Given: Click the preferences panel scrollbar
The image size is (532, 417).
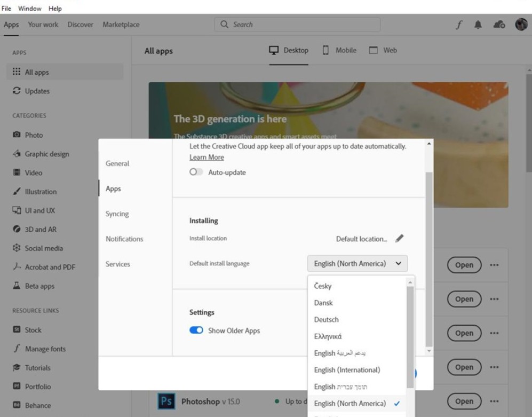Looking at the screenshot, I should pyautogui.click(x=429, y=259).
